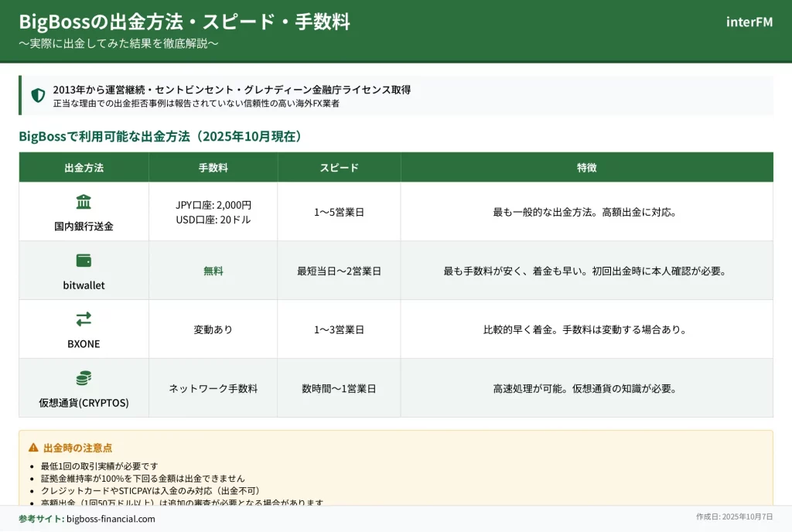The width and height of the screenshot is (792, 532).
Task: Click the warning triangle beside 出金時の注意点
Action: 33,448
